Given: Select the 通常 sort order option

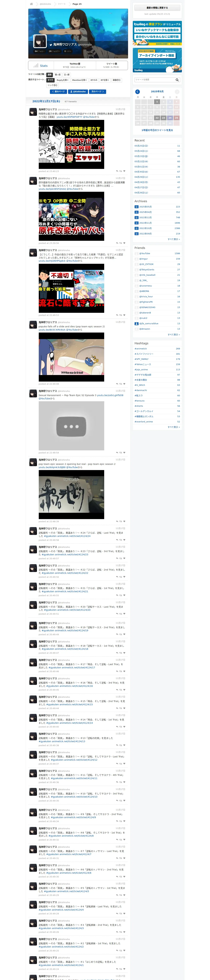Looking at the screenshot, I should click(50, 75).
